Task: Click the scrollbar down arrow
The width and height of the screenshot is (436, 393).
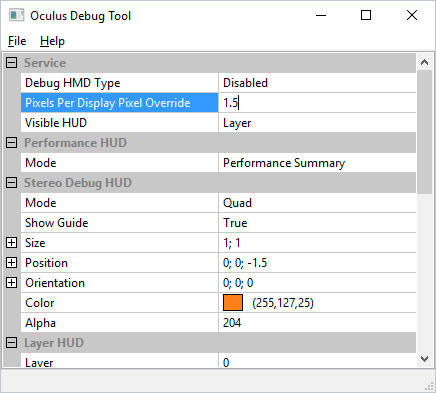Action: (x=424, y=359)
